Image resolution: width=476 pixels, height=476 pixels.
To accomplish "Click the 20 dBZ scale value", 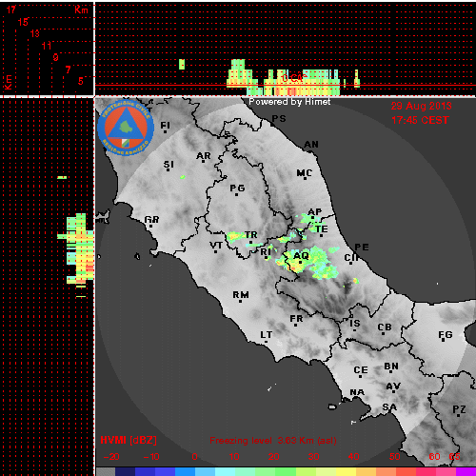I will tap(273, 457).
